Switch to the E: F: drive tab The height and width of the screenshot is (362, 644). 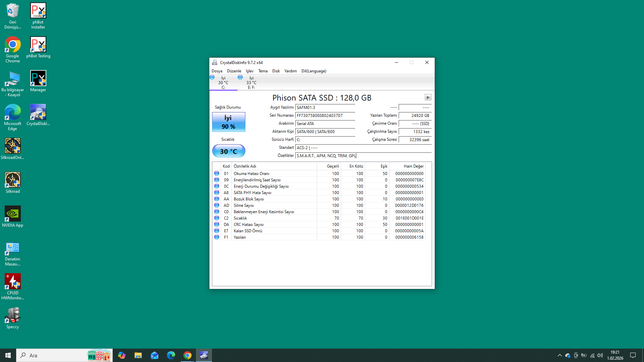251,82
